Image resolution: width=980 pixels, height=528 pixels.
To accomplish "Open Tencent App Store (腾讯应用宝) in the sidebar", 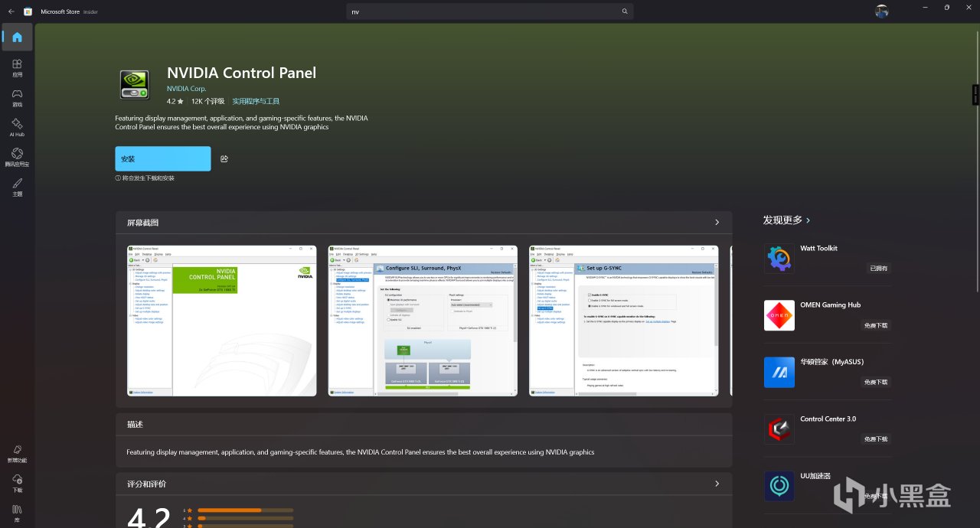I will [17, 157].
